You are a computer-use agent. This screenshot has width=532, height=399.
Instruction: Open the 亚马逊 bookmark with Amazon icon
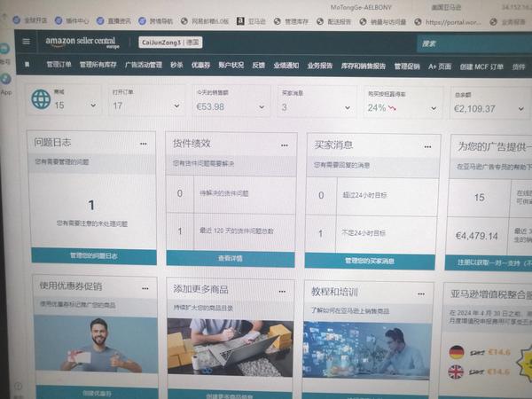(251, 21)
